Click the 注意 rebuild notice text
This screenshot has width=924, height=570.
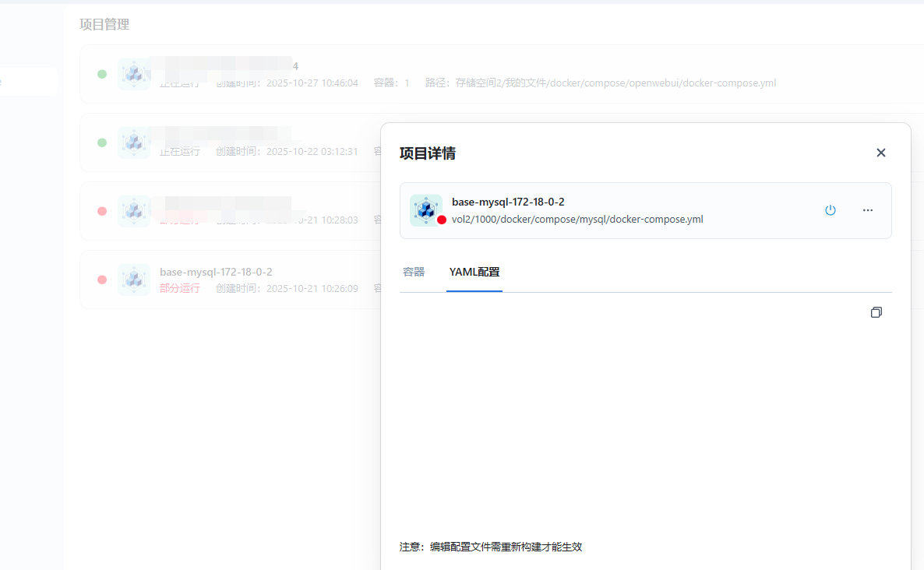490,547
